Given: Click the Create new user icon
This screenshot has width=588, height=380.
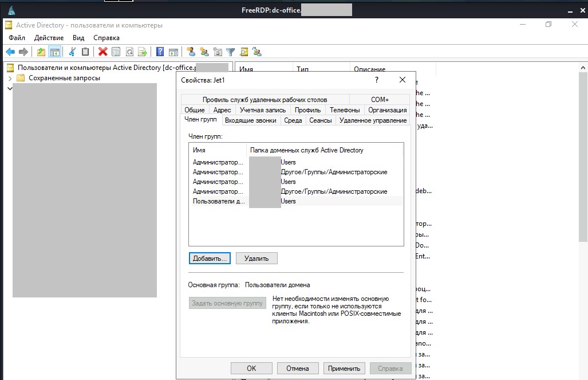Looking at the screenshot, I should click(x=191, y=52).
